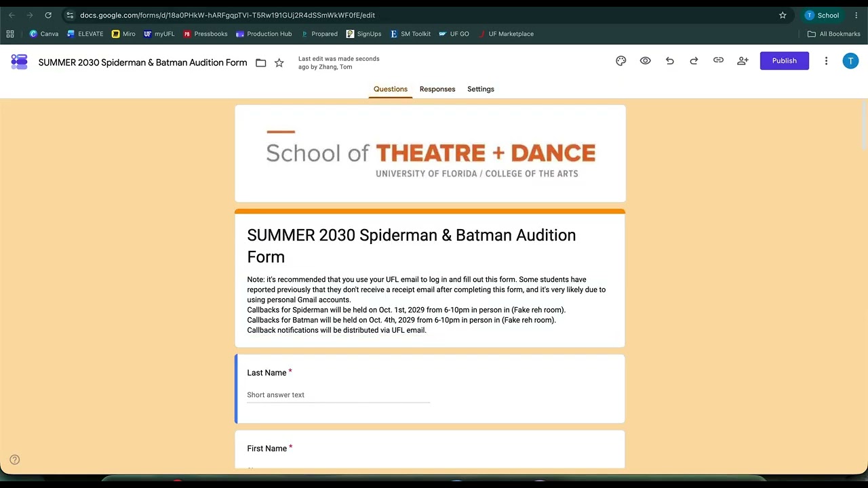Viewport: 868px width, 488px height.
Task: Open the More options three-dot menu
Action: click(826, 61)
